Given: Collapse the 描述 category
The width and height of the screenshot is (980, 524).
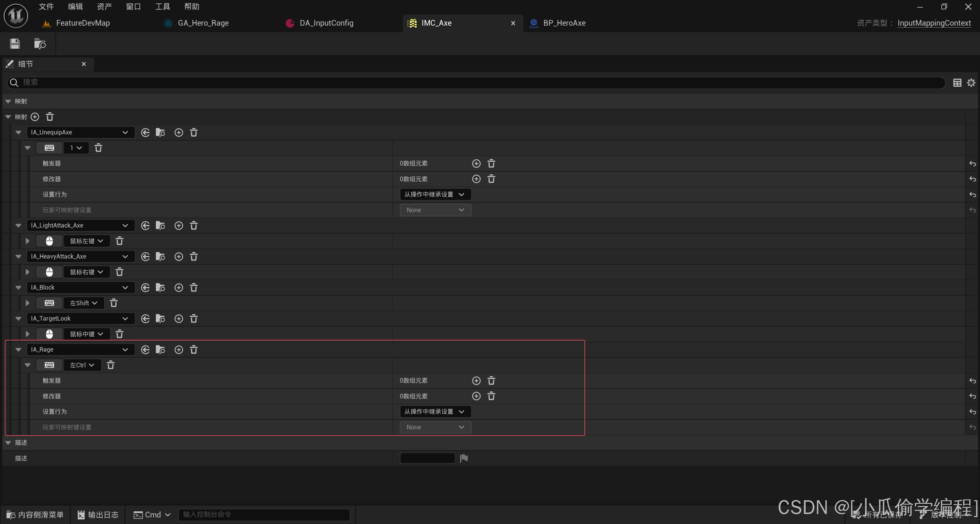Looking at the screenshot, I should click(x=8, y=443).
